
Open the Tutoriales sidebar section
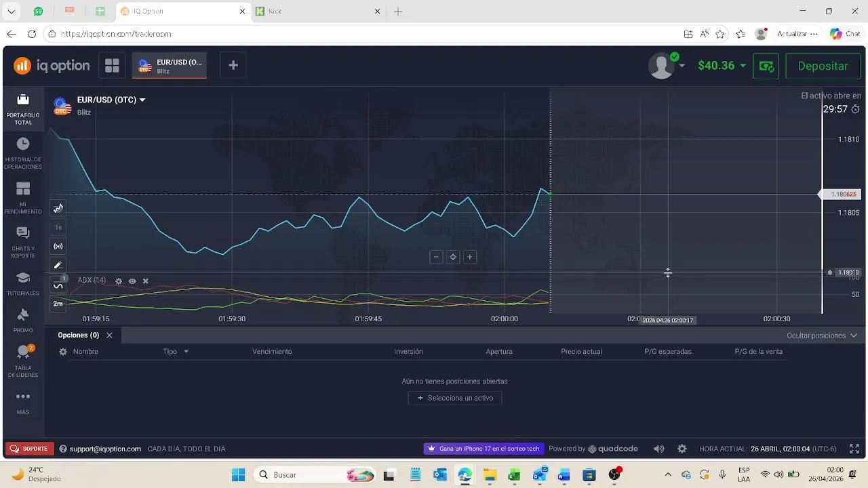23,285
